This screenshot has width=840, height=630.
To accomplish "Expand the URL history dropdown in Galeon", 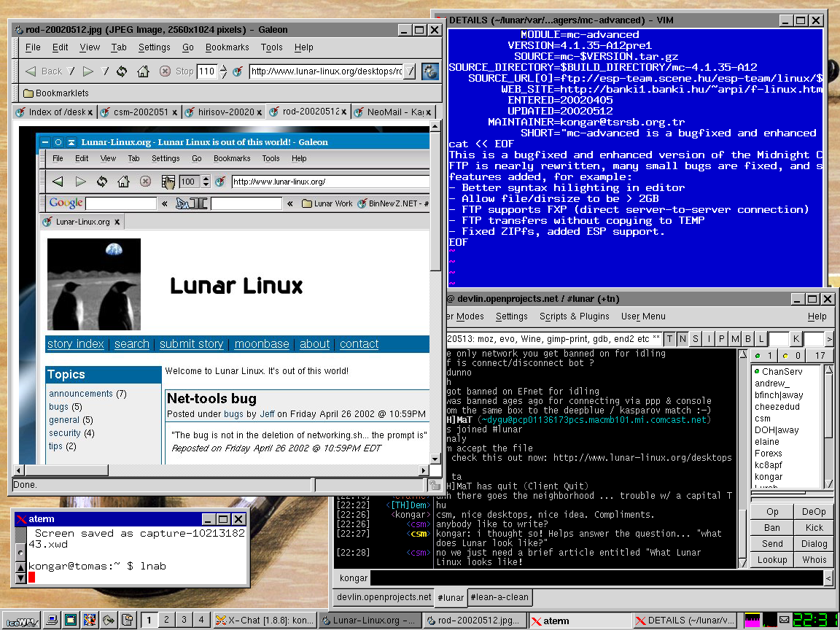I will 410,71.
